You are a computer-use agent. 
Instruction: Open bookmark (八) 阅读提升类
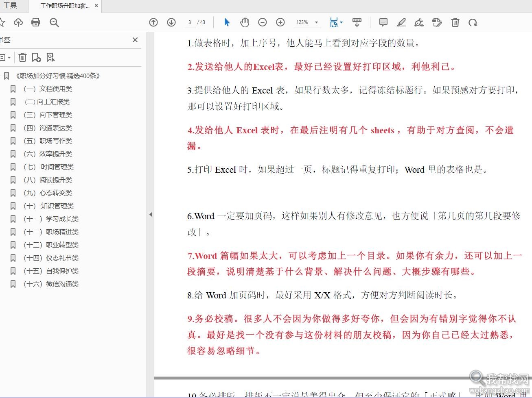(48, 180)
